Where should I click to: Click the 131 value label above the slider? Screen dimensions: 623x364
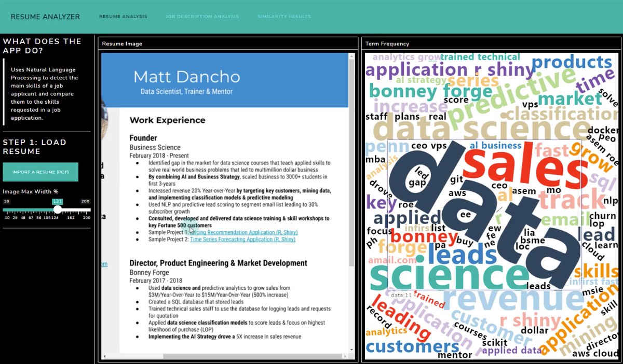[x=57, y=201]
